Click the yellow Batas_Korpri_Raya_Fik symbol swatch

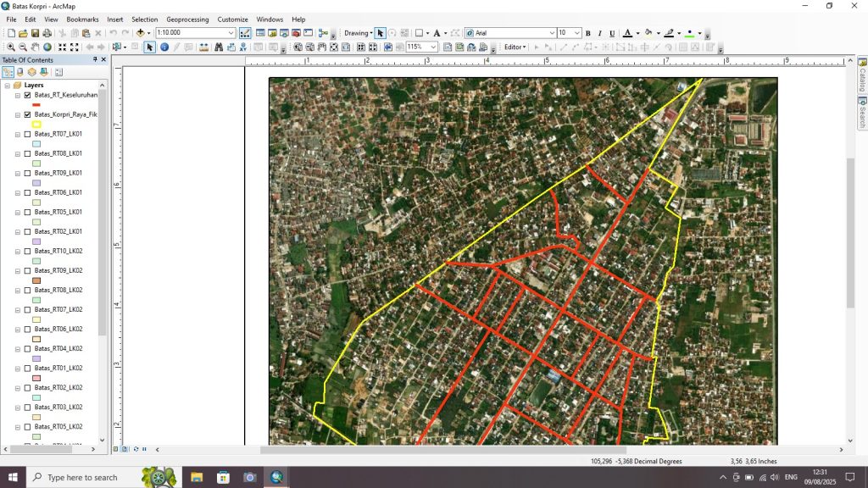(36, 124)
